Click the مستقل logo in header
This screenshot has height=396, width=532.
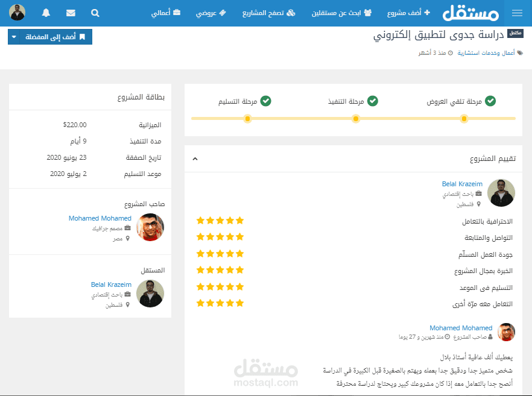[470, 13]
